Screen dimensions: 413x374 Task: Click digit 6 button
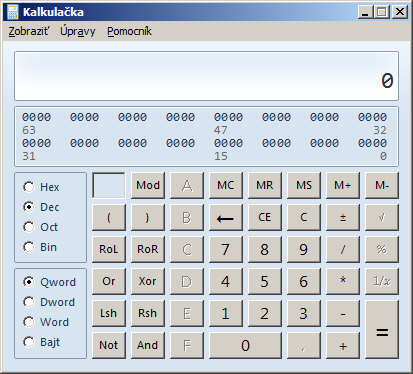pos(304,281)
